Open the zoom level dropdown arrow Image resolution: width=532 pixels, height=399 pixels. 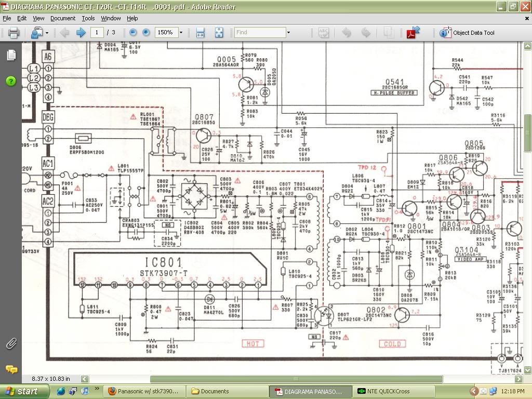click(x=181, y=33)
